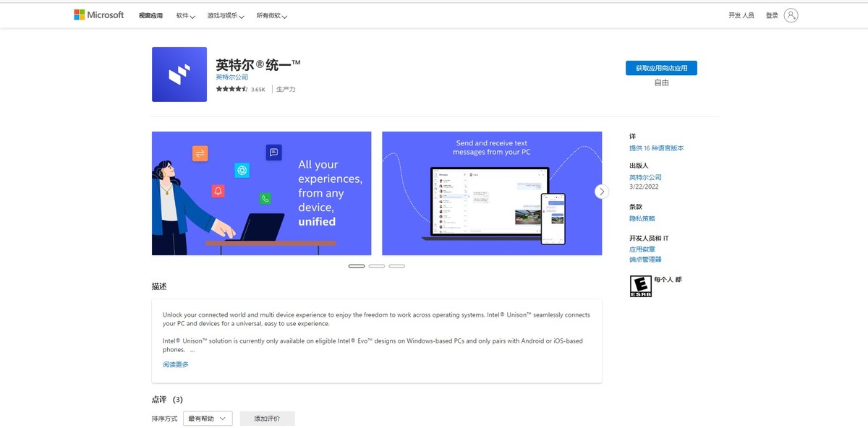The height and width of the screenshot is (428, 868).
Task: Expand the 软件 dropdown
Action: tap(184, 14)
